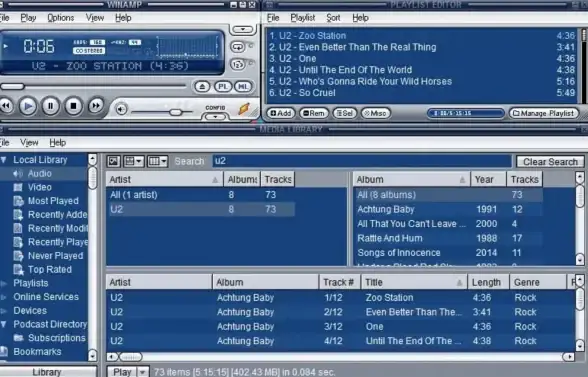The image size is (588, 377).
Task: Open the Sort menu in Playlist Editor
Action: pos(333,18)
